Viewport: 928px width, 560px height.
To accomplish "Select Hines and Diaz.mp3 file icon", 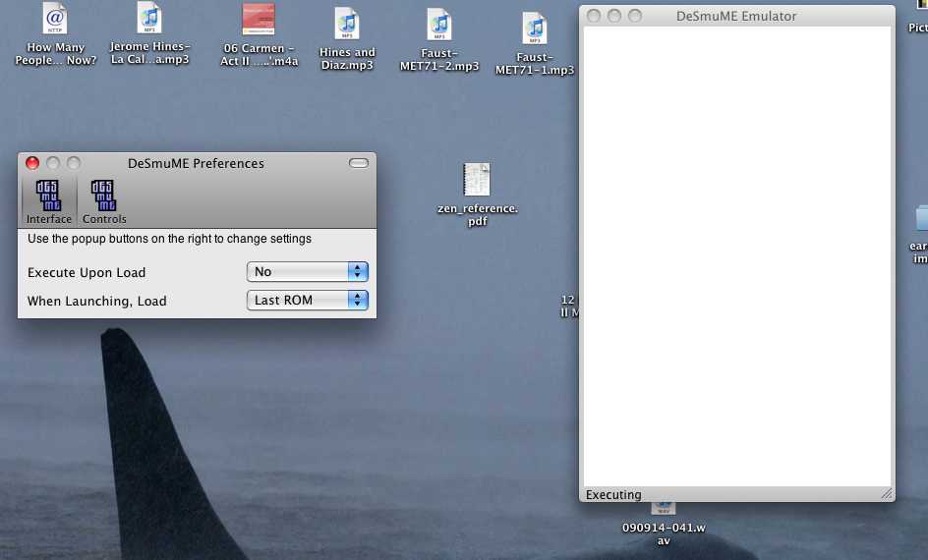I will (347, 24).
